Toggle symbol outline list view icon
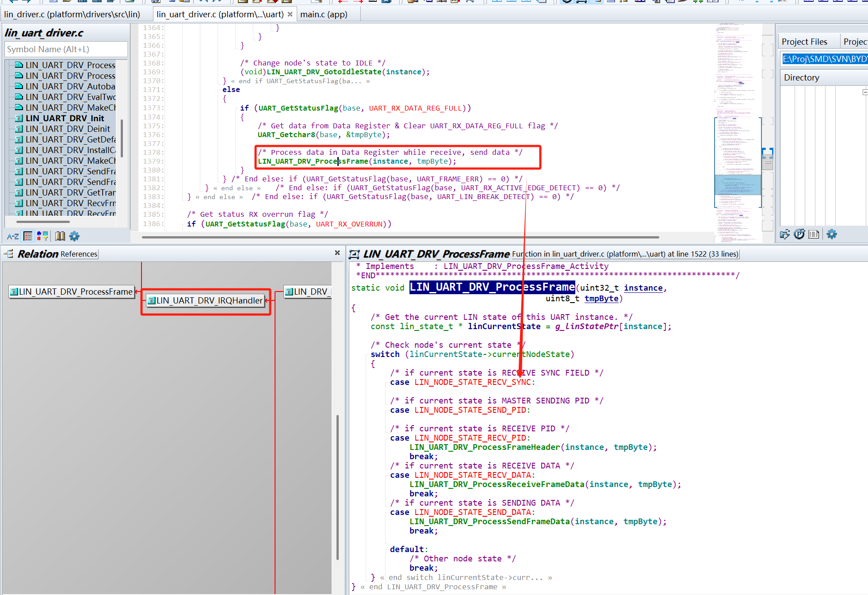Viewport: 868px width, 595px height. pos(28,236)
